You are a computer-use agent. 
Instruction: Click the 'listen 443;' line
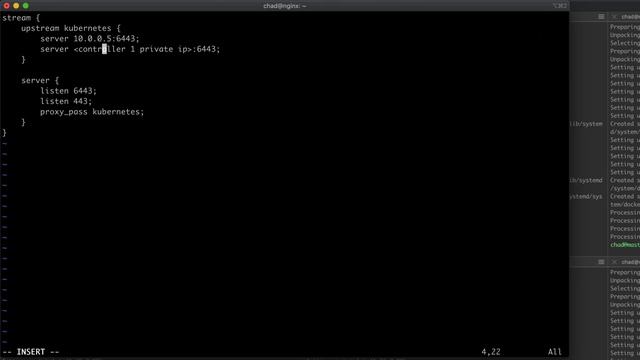tap(66, 101)
